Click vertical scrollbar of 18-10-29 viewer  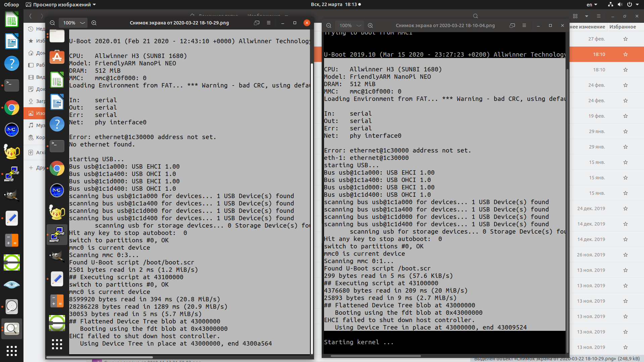pyautogui.click(x=312, y=208)
